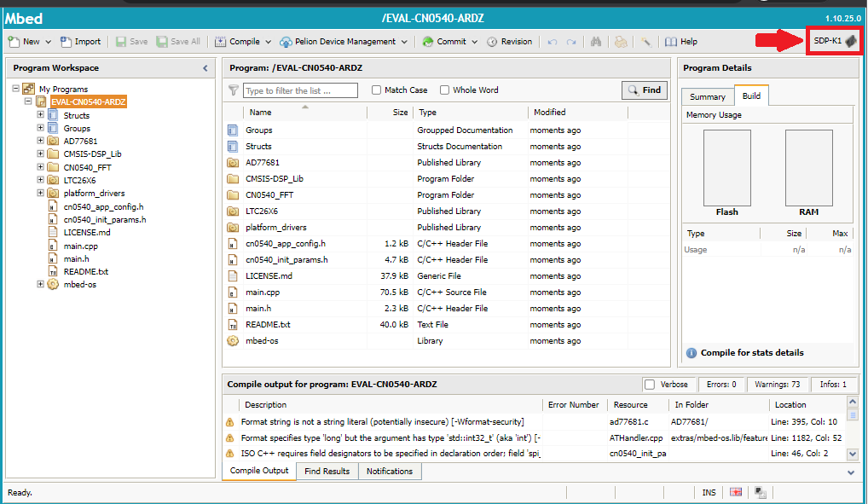Switch to the Summary tab
868x504 pixels.
[708, 97]
